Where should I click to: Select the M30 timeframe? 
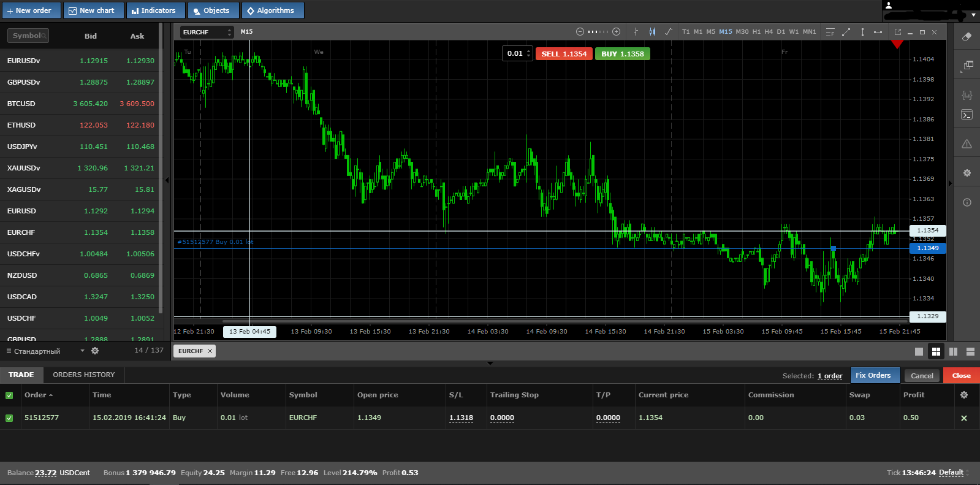click(x=742, y=32)
